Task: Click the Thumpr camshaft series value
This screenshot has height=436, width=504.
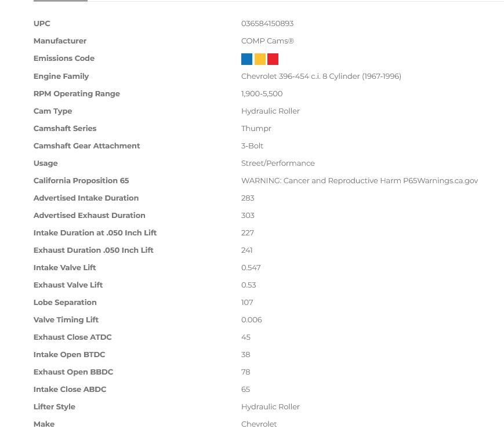Action: tap(256, 129)
